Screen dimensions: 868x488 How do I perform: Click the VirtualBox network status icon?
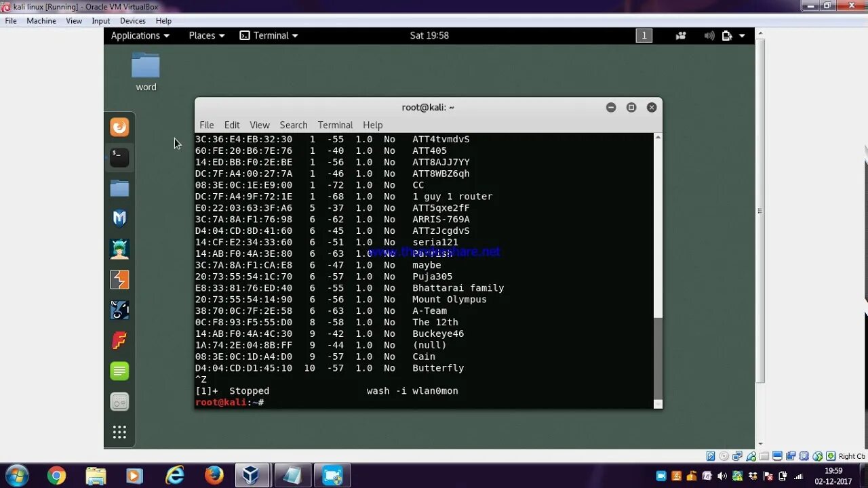click(x=737, y=456)
